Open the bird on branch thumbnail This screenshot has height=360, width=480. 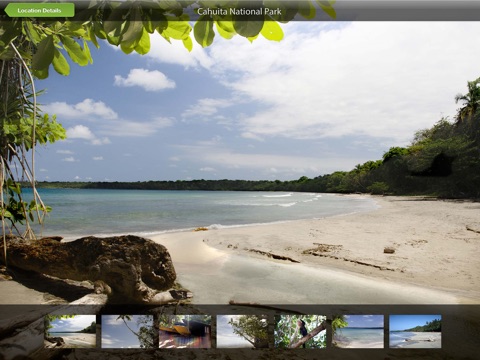pyautogui.click(x=300, y=331)
